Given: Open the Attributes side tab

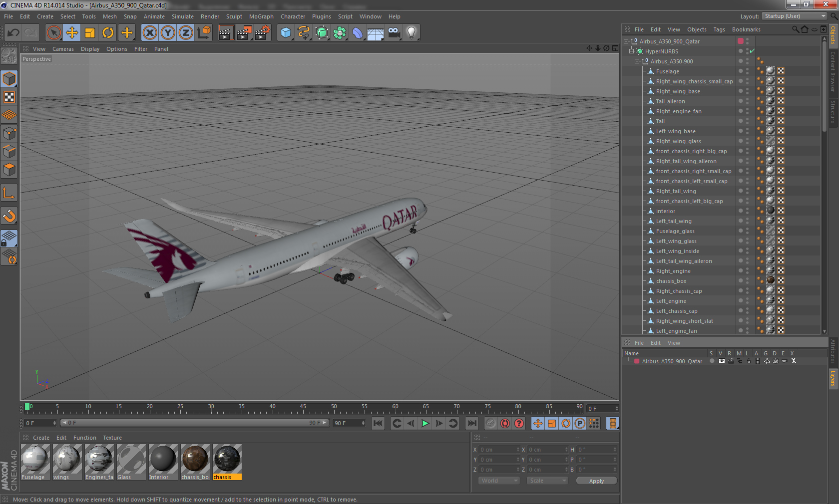Looking at the screenshot, I should (x=833, y=352).
